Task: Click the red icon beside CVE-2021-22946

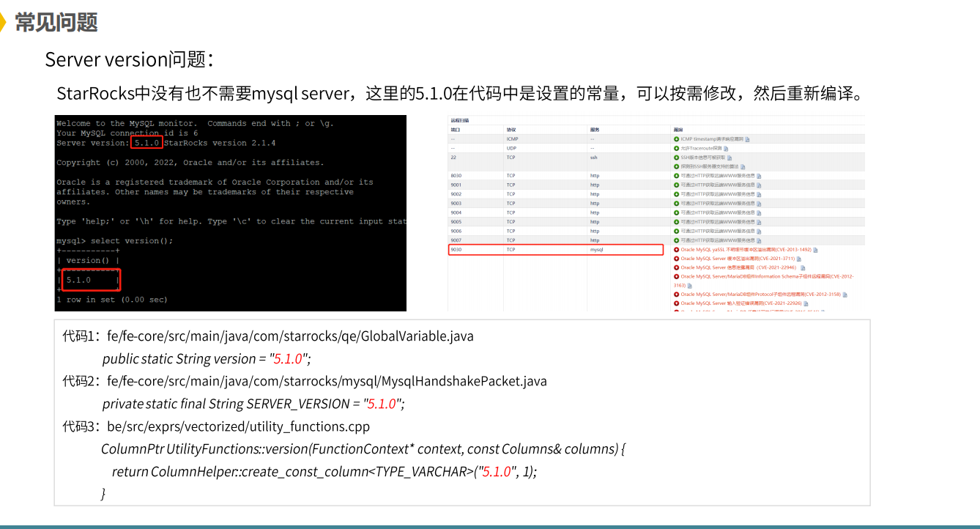Action: point(676,267)
